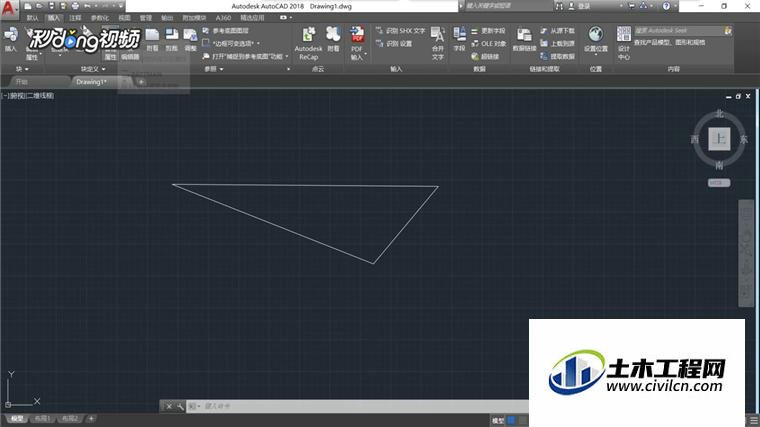Click Recognize SHX text tool
The width and height of the screenshot is (760, 427).
pos(400,31)
